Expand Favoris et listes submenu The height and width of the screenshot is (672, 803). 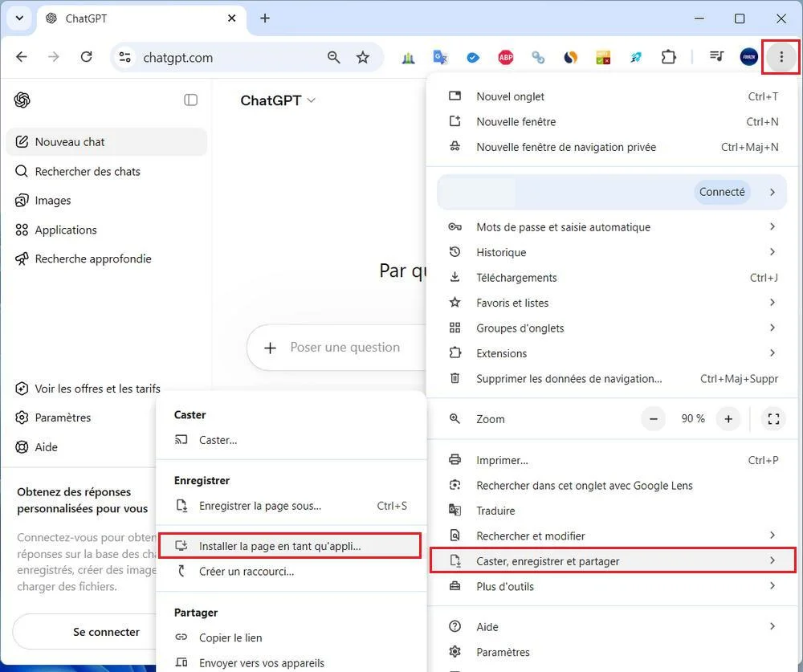tap(613, 303)
